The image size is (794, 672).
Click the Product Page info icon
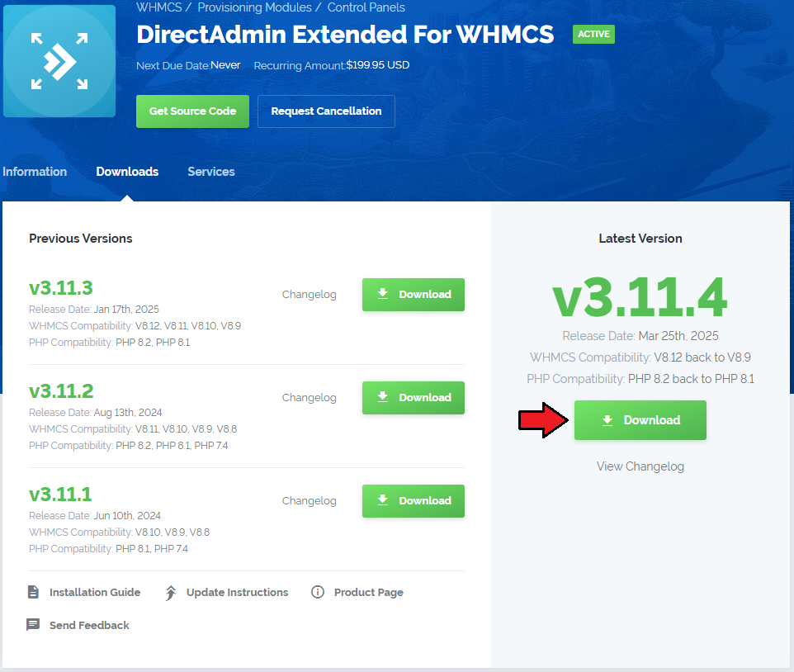(318, 592)
